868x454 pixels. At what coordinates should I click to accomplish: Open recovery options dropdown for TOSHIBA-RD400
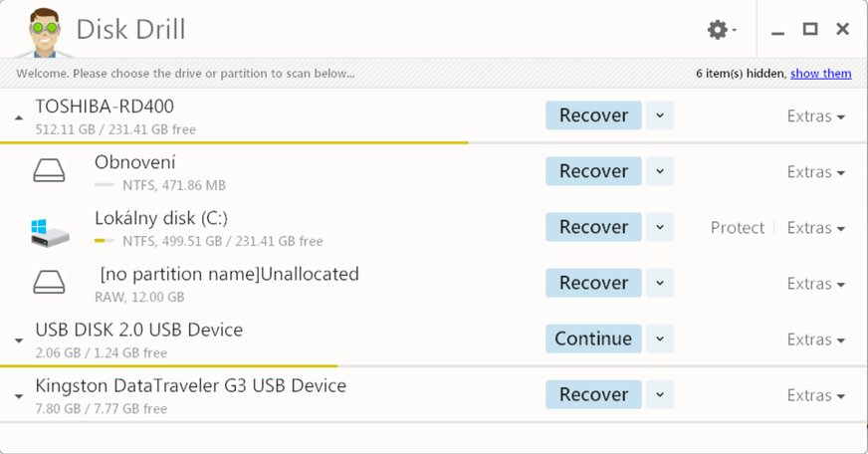tap(659, 115)
